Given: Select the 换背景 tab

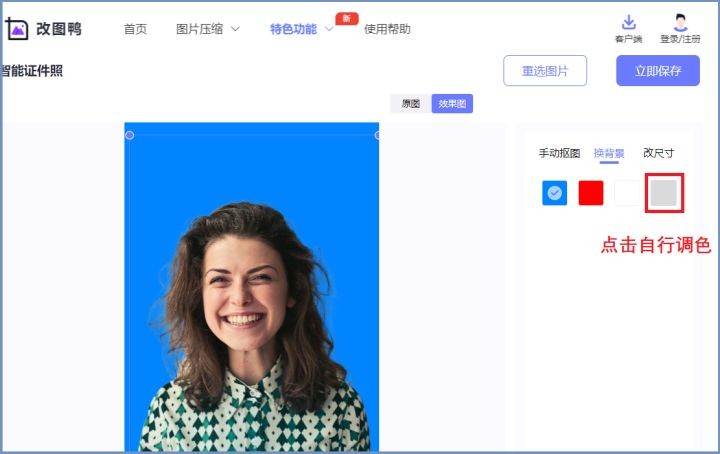Looking at the screenshot, I should click(609, 153).
